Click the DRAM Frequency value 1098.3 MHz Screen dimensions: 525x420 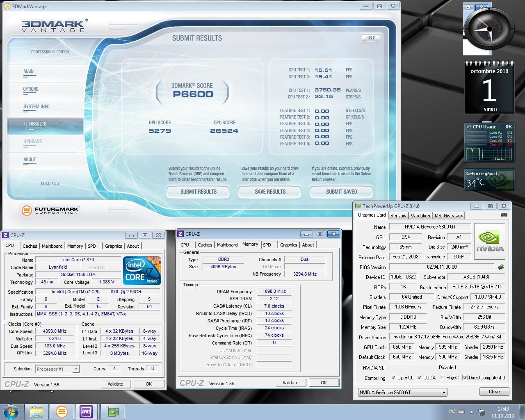coord(274,292)
